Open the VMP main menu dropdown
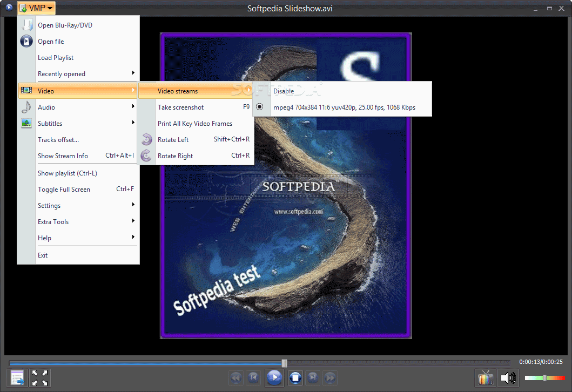 [36, 8]
